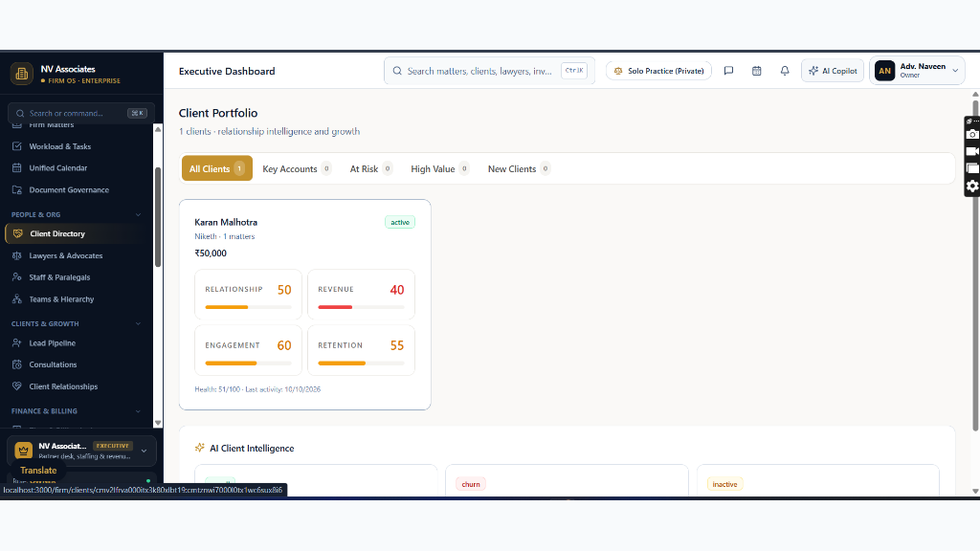Open the settings gear on overlay toolbar
Screen dimensions: 980x551
[x=972, y=187]
